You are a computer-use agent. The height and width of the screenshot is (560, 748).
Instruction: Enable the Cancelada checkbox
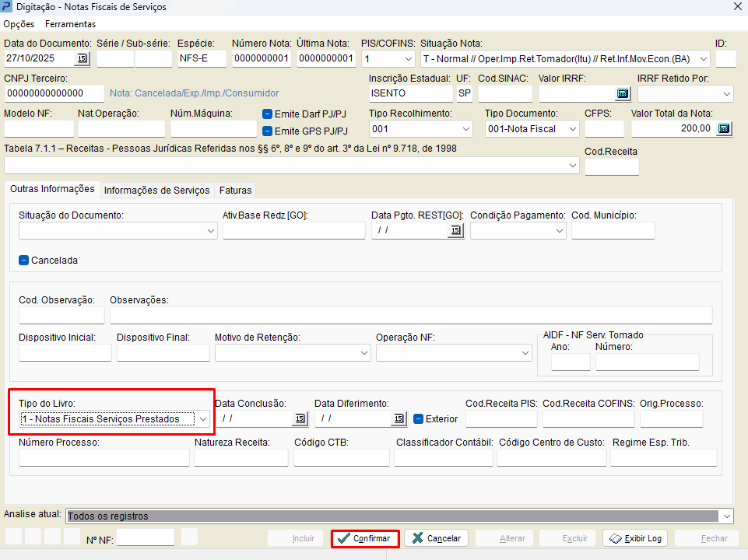pyautogui.click(x=24, y=261)
